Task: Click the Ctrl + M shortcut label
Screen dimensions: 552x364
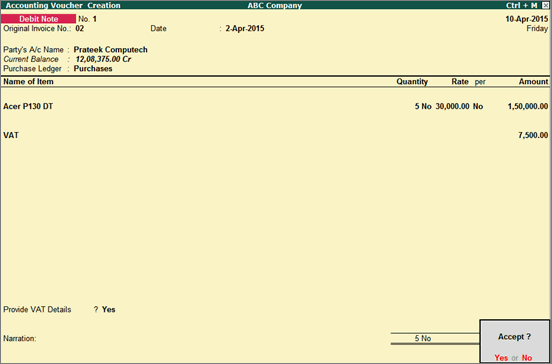Action: (x=522, y=5)
